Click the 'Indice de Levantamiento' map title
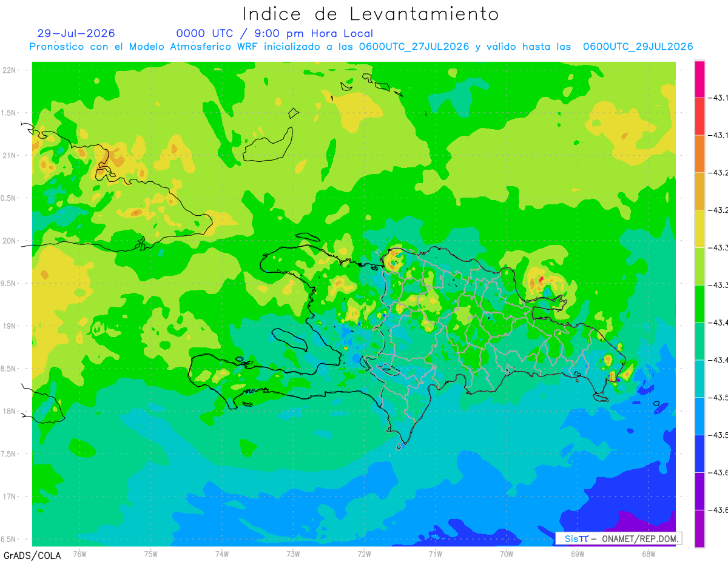 pos(371,13)
